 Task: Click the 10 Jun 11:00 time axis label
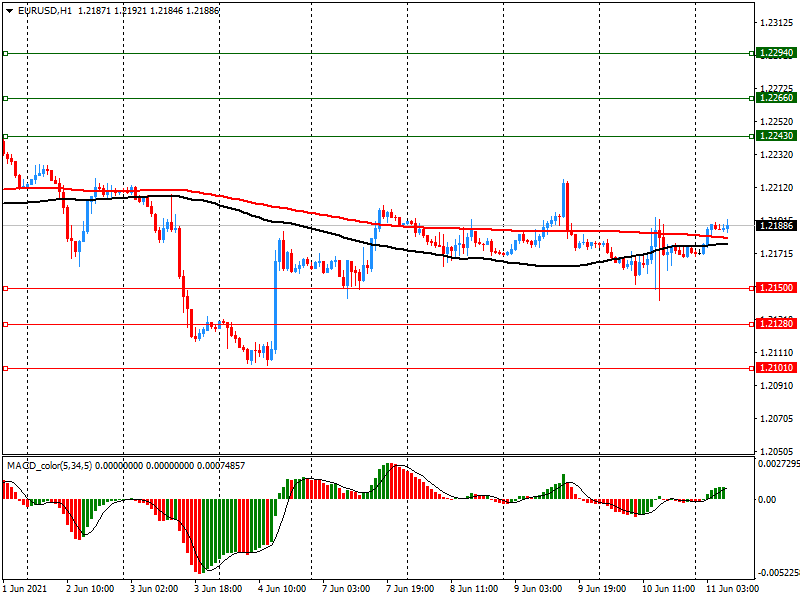(x=668, y=589)
